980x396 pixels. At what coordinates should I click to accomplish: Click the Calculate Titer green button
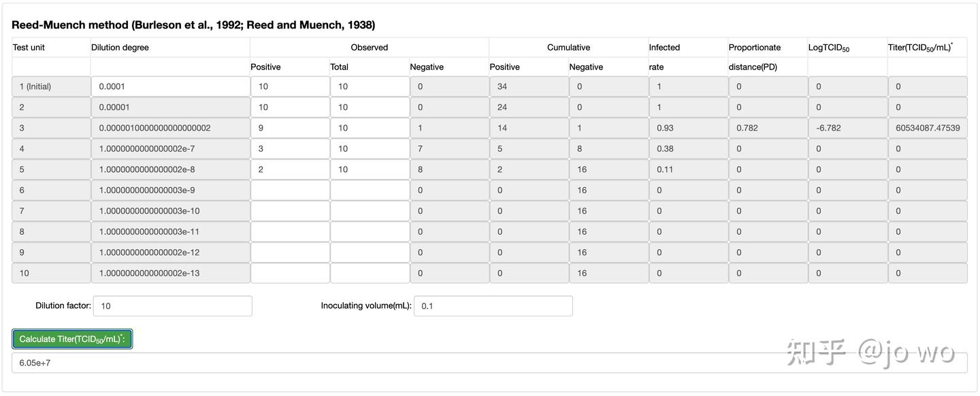pos(72,339)
